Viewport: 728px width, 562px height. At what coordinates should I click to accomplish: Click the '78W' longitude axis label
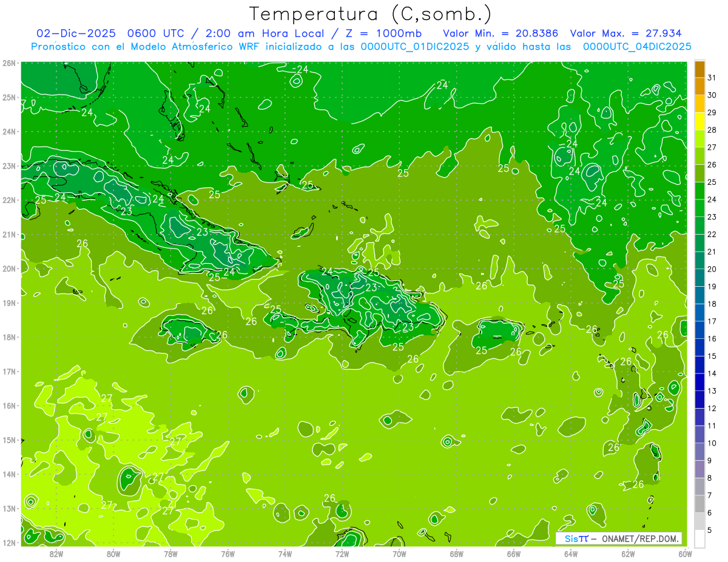(170, 554)
